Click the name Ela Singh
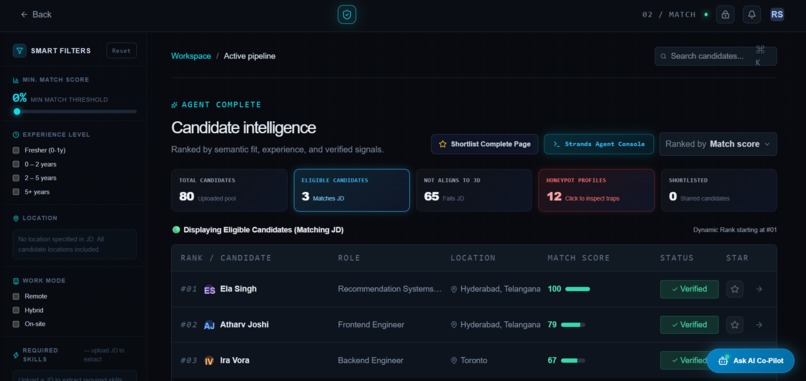806x381 pixels. tap(238, 289)
